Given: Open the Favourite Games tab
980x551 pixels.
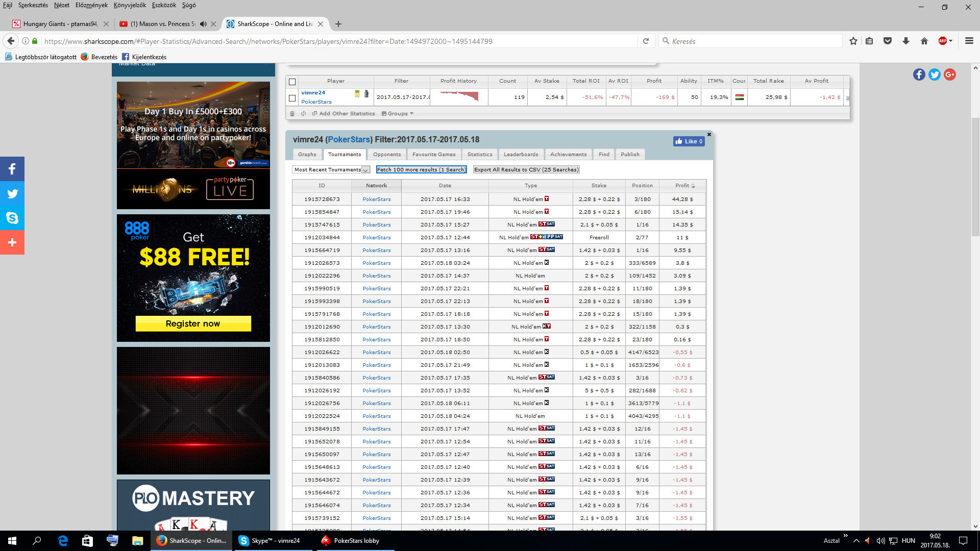Looking at the screenshot, I should pos(434,155).
